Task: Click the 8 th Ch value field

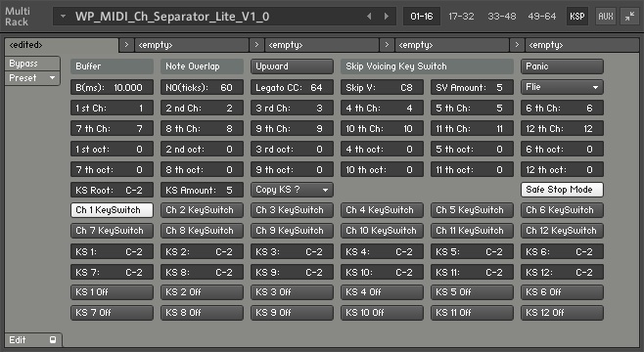Action: point(202,128)
